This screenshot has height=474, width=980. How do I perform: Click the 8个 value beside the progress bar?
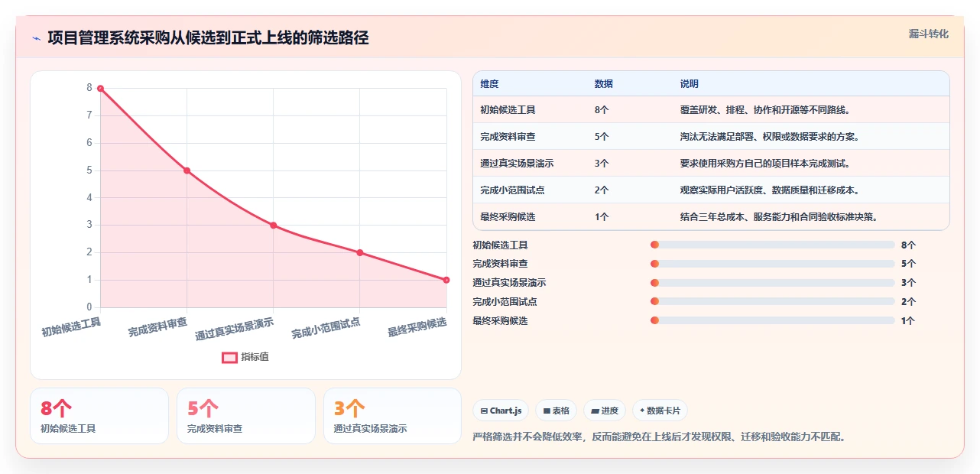(908, 245)
